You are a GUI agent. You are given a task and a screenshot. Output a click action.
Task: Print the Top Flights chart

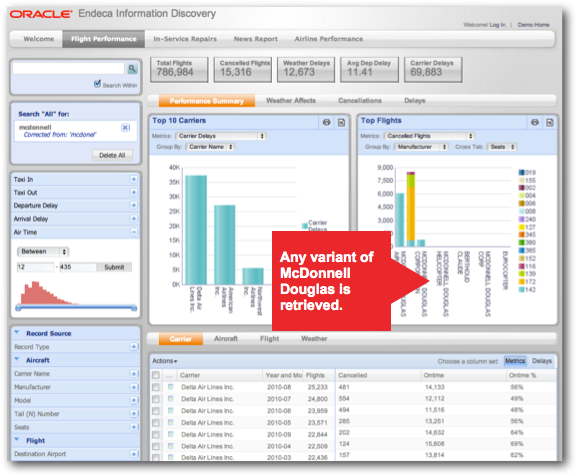point(535,122)
